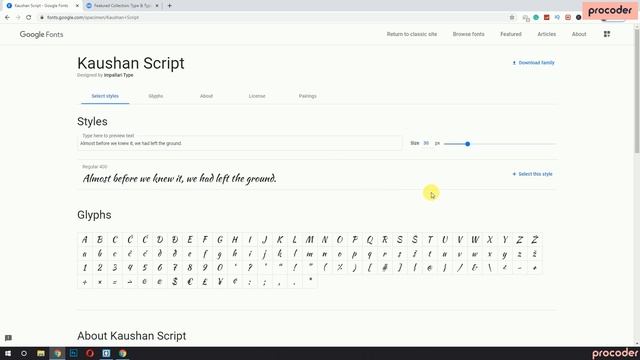Click Select this style button

(x=532, y=174)
